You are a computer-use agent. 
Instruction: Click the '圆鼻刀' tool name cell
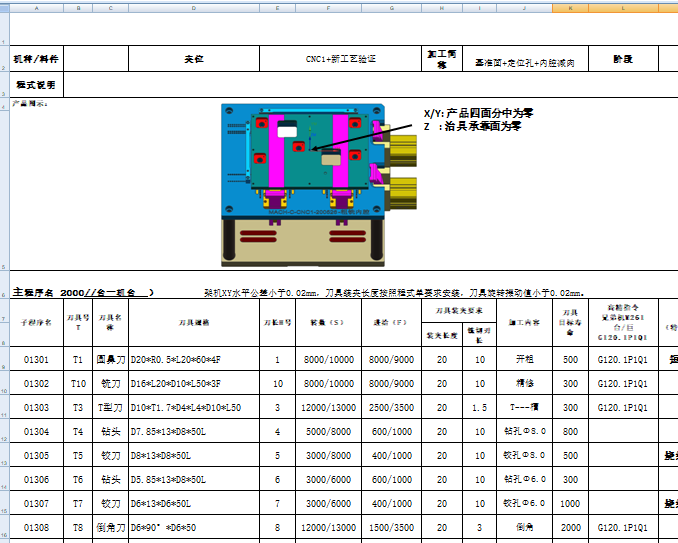(x=111, y=359)
